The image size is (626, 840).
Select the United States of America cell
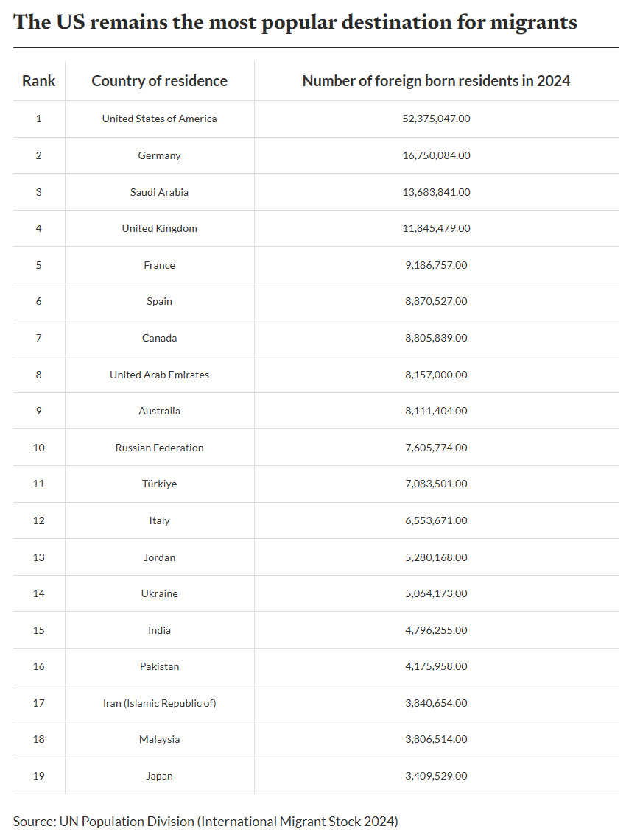159,119
